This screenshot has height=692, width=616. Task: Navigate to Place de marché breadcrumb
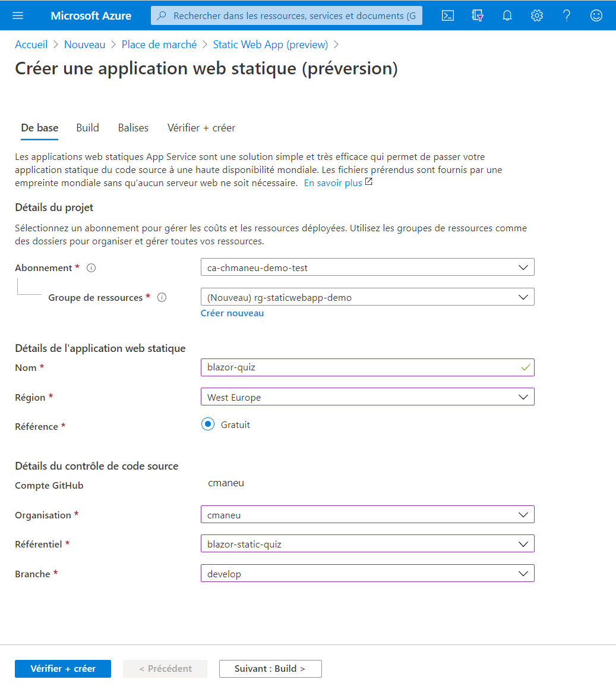(159, 45)
